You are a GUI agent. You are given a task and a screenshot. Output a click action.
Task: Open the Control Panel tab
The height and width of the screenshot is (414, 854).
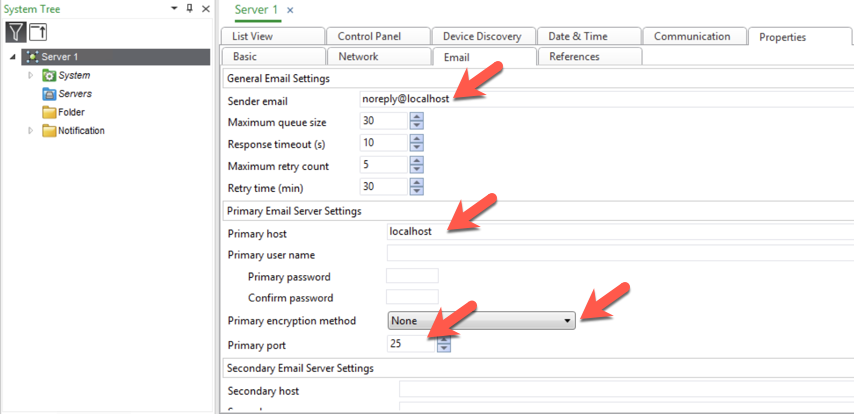[x=378, y=36]
